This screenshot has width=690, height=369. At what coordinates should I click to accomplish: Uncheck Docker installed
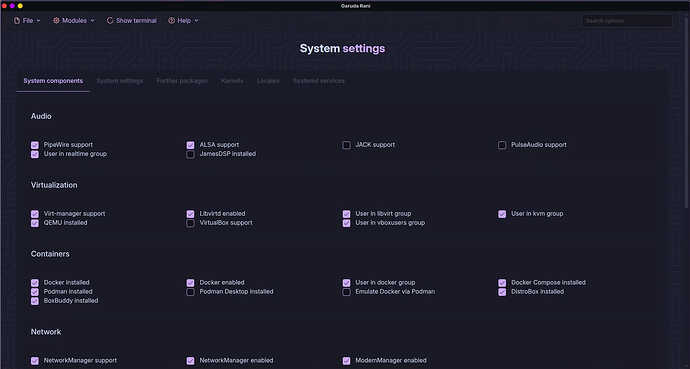click(35, 283)
